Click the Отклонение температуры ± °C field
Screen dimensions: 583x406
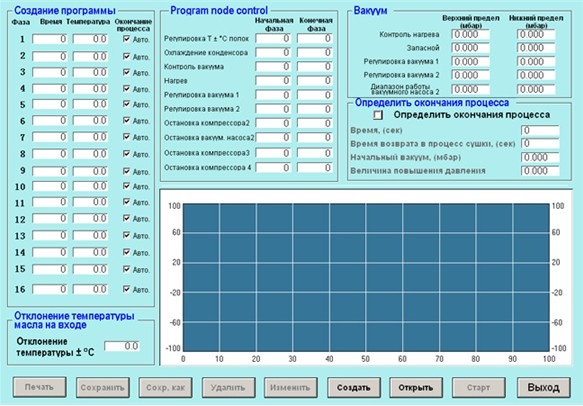pos(122,346)
